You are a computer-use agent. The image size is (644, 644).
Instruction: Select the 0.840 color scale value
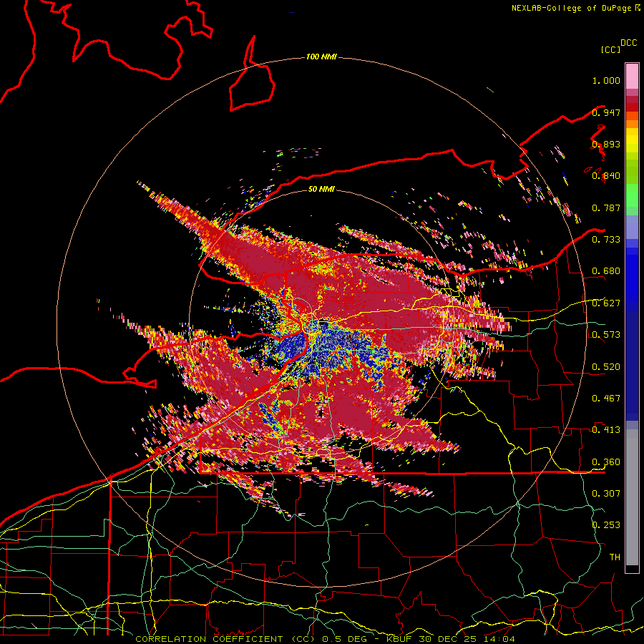(606, 176)
